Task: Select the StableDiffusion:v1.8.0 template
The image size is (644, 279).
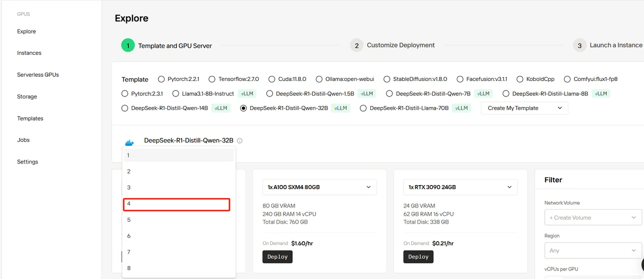Action: 387,79
